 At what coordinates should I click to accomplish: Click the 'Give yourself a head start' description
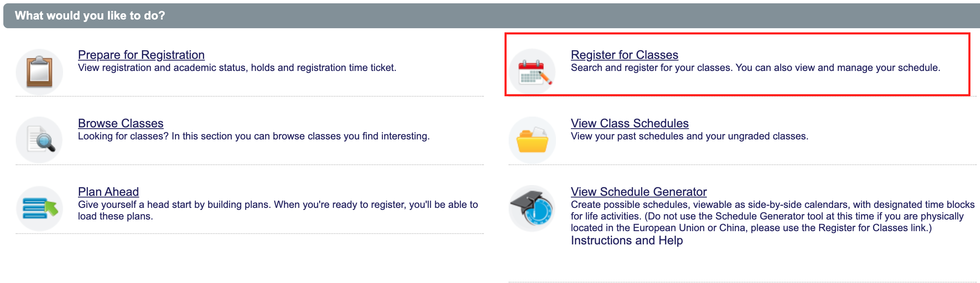click(x=278, y=210)
